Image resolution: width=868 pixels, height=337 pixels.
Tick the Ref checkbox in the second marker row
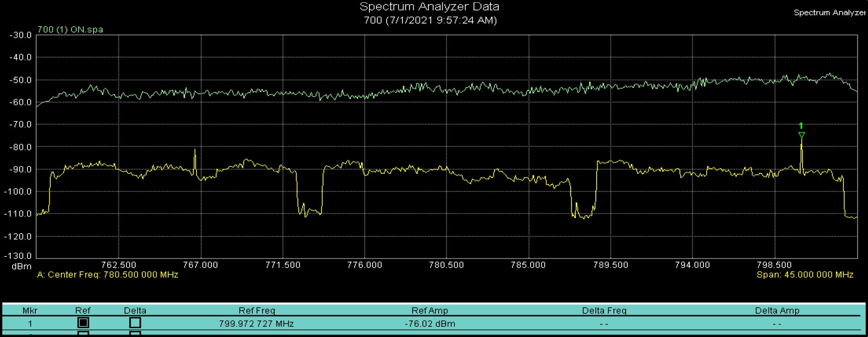(83, 334)
